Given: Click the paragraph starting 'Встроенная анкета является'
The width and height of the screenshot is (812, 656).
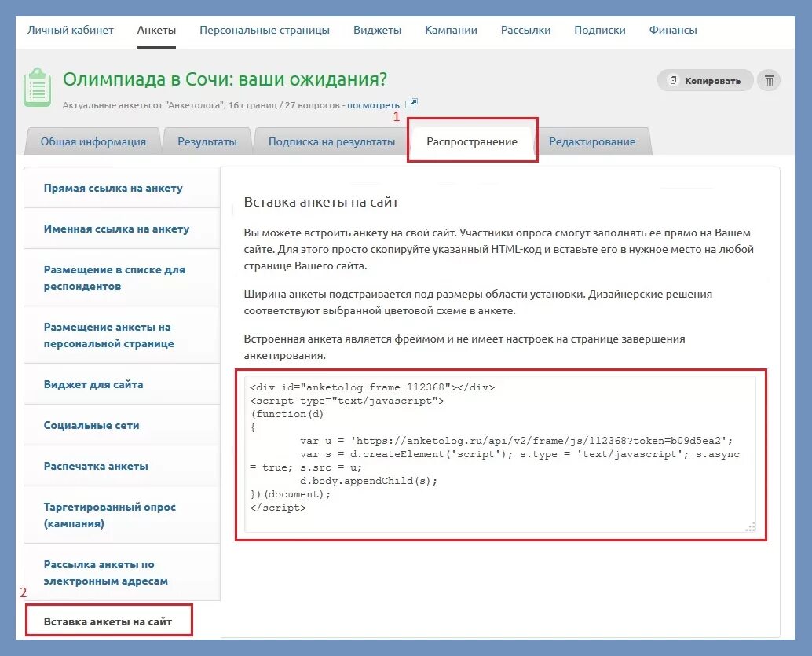Looking at the screenshot, I should (465, 346).
